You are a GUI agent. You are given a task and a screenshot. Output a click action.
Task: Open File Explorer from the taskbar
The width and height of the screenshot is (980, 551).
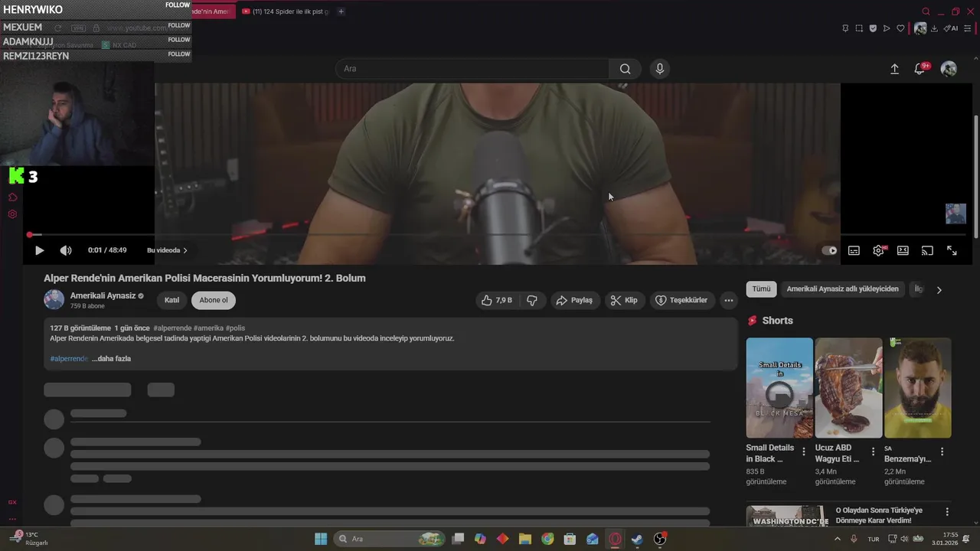coord(525,539)
